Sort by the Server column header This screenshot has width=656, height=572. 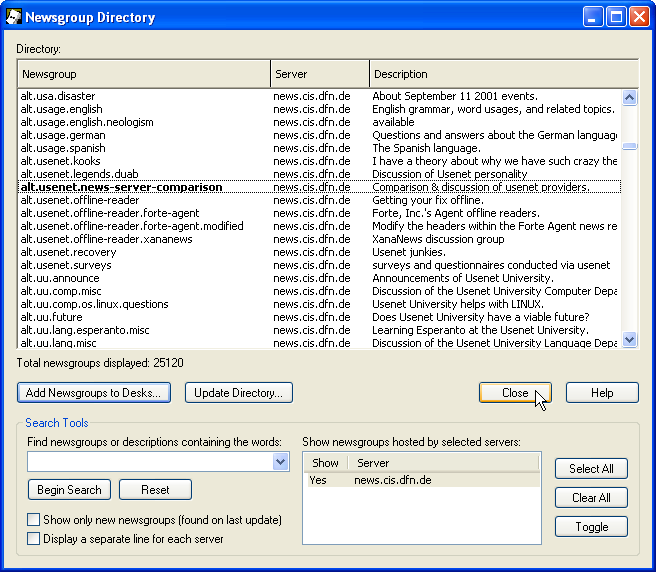tap(320, 74)
